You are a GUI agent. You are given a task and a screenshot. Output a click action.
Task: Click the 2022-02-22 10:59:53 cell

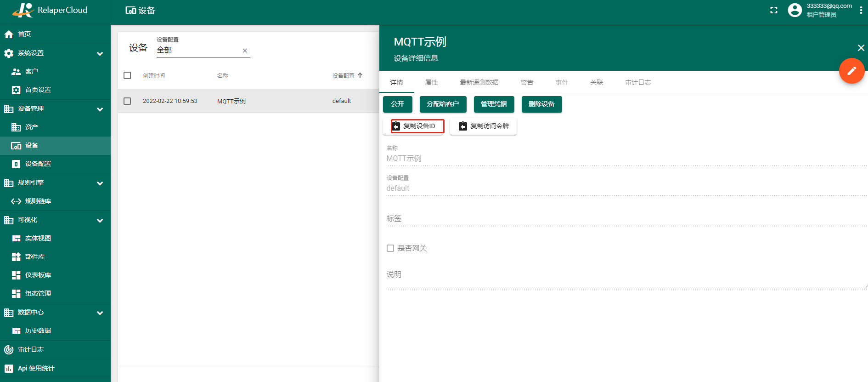tap(170, 101)
